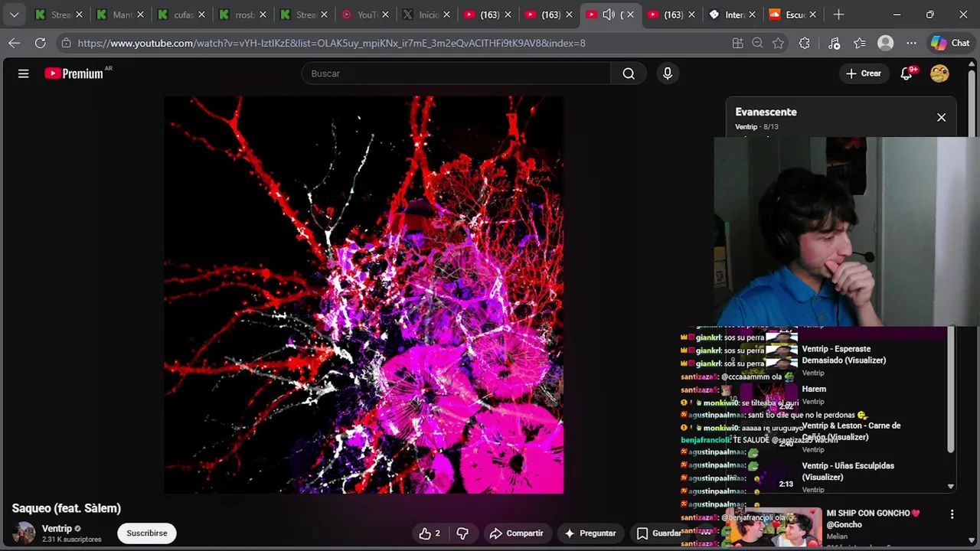Like the video with thumbs up
Image resolution: width=980 pixels, height=551 pixels.
[x=429, y=533]
